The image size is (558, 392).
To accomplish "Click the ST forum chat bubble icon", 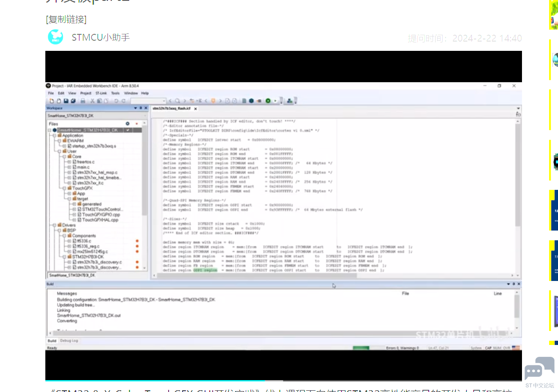I will tap(539, 369).
